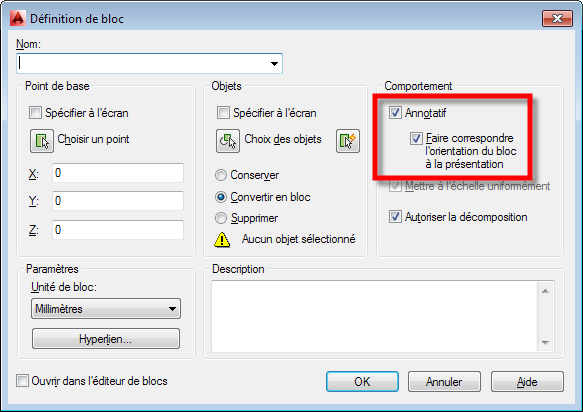Toggle Faire correspondre l'orientation du bloc checkbox

[x=416, y=138]
